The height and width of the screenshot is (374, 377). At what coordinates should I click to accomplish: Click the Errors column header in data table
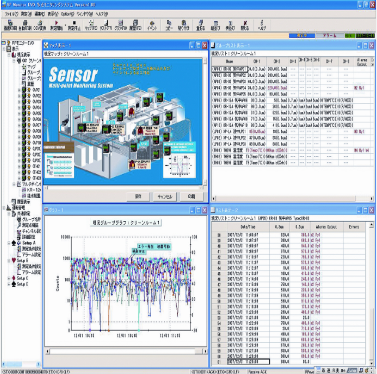354,227
